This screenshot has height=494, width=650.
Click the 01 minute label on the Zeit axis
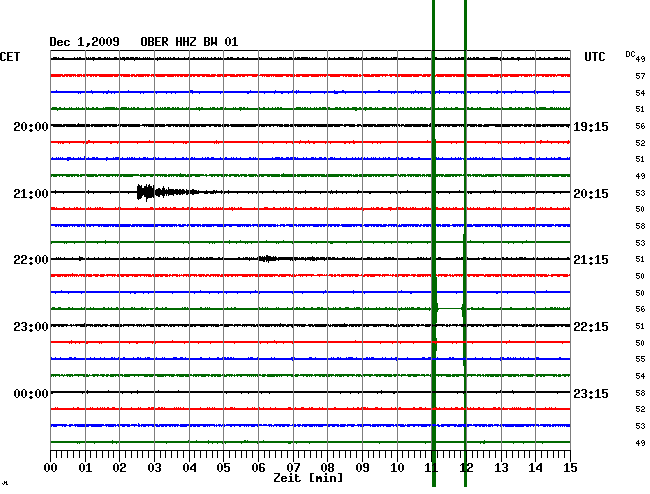[85, 468]
